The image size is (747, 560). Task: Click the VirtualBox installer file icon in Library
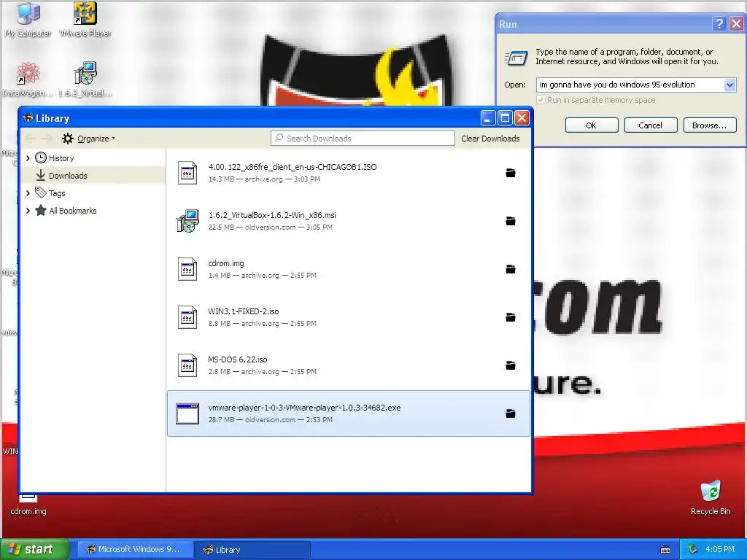(x=187, y=221)
